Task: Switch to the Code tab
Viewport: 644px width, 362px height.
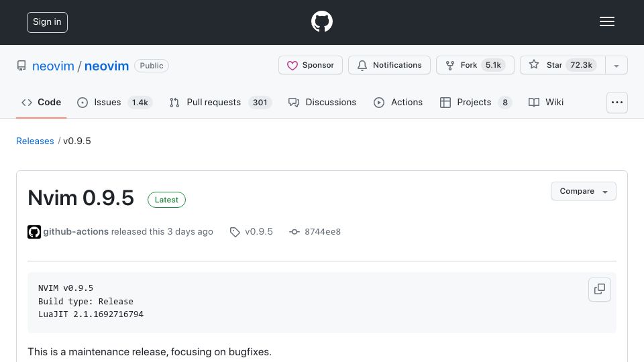Action: [41, 102]
